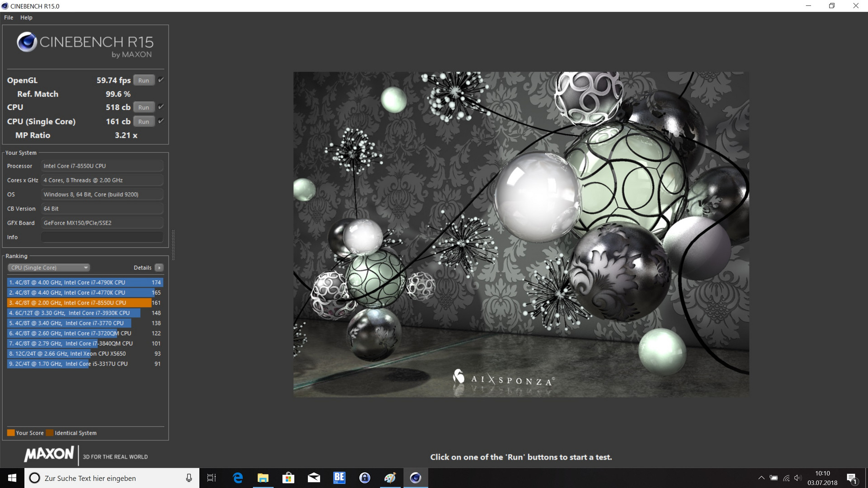Run the OpenGL benchmark
The width and height of the screenshot is (868, 488).
pos(144,80)
